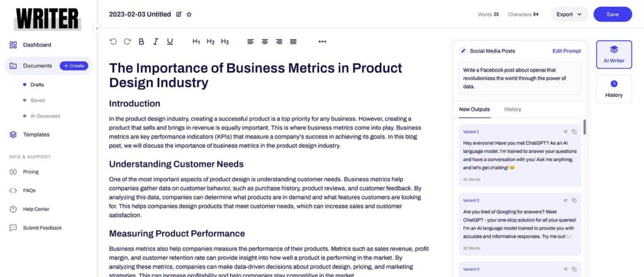The image size is (644, 277).
Task: Switch to History outputs tab
Action: tap(513, 110)
